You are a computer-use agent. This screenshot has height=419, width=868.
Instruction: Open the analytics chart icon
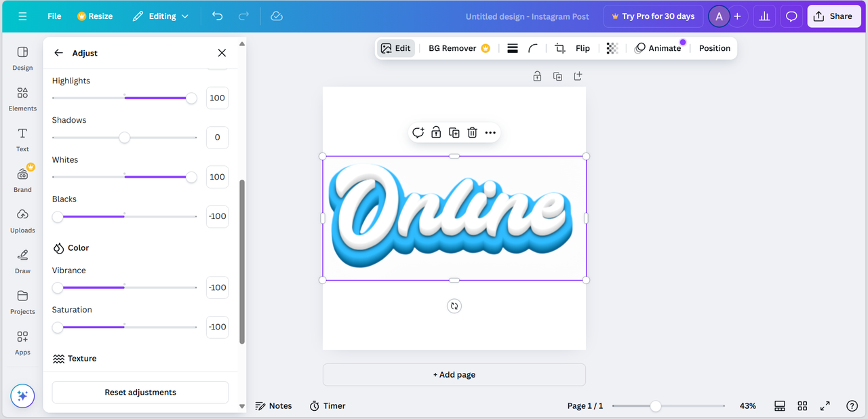pyautogui.click(x=765, y=16)
